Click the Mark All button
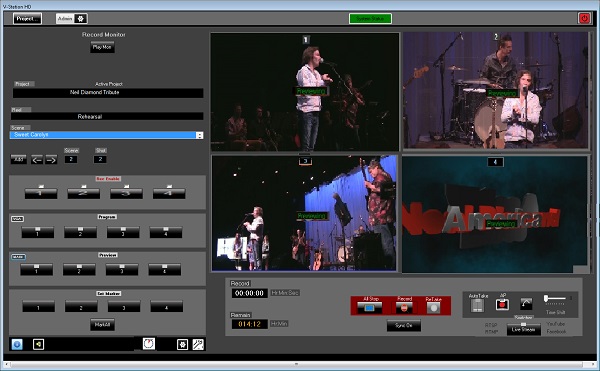 click(x=102, y=325)
